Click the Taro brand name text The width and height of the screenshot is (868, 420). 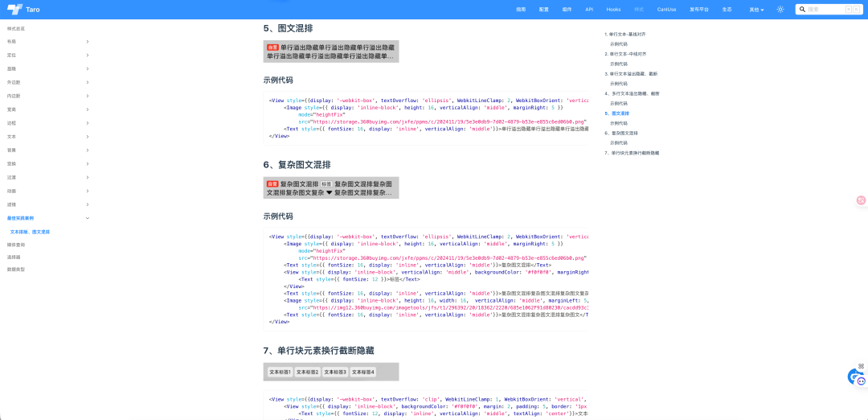coord(33,10)
